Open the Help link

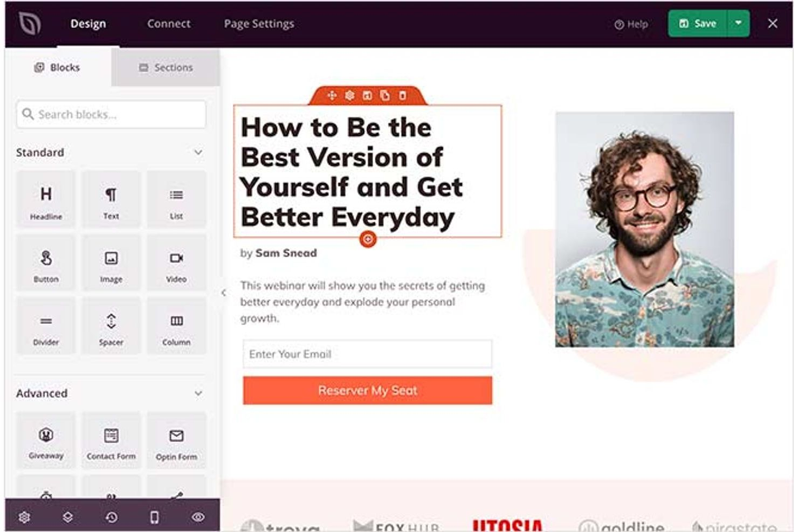pyautogui.click(x=631, y=23)
